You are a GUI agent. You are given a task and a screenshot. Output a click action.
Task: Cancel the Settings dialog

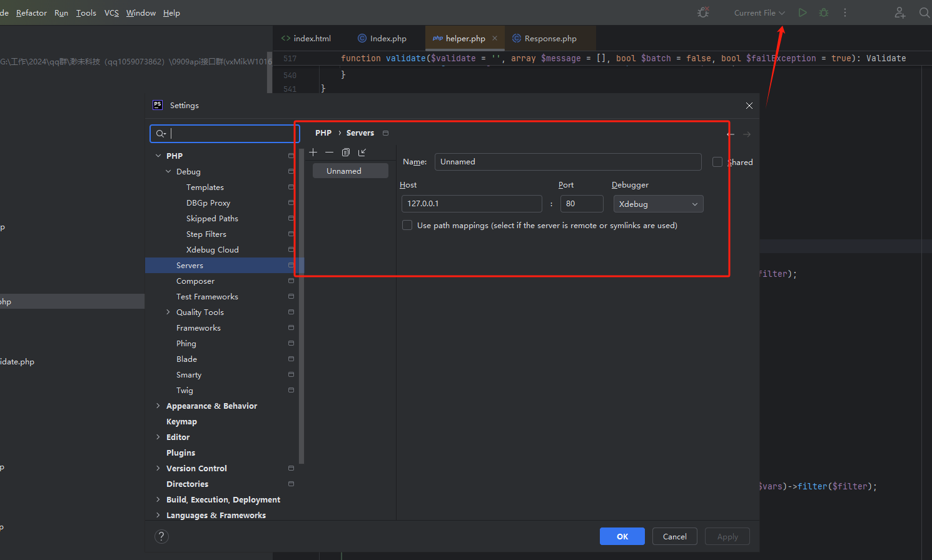coord(675,536)
